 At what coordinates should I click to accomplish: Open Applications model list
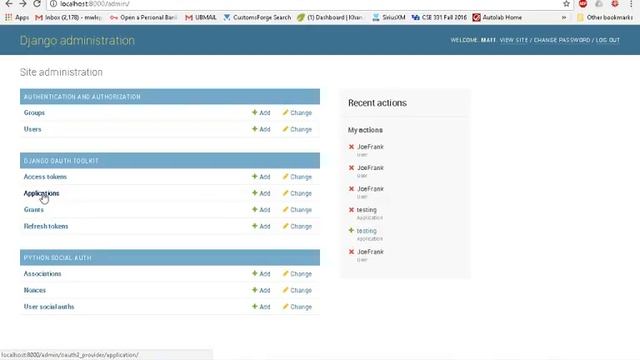tap(41, 193)
